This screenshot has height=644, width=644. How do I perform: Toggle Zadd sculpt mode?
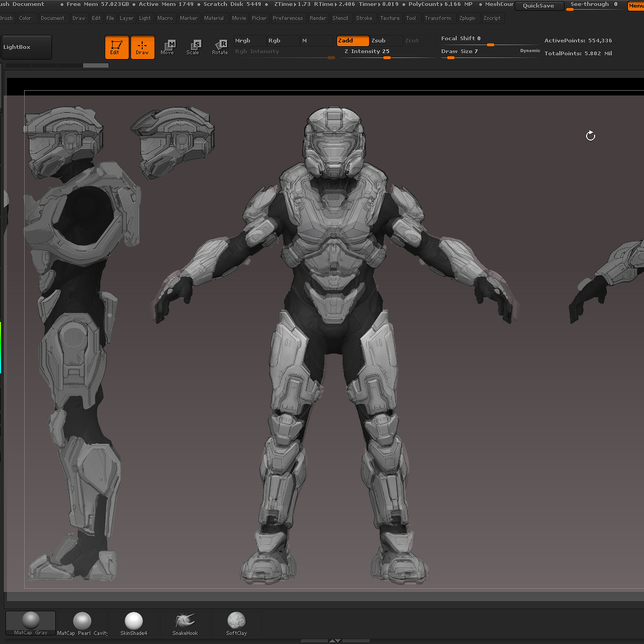point(353,41)
